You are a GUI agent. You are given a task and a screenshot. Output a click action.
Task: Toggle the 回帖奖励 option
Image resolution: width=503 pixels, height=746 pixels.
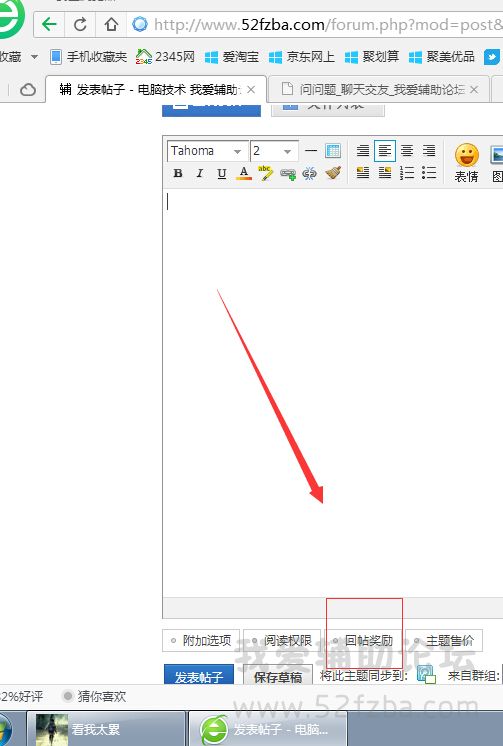[364, 640]
